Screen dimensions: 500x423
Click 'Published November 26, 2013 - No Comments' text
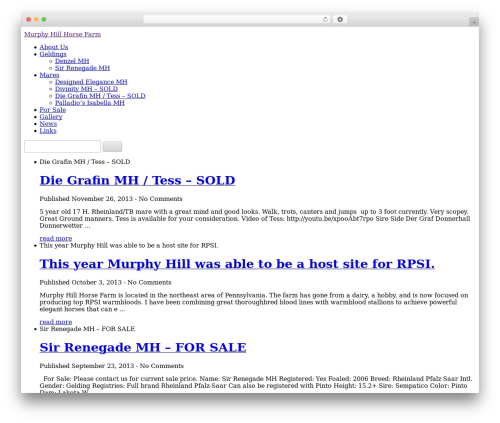[111, 199]
